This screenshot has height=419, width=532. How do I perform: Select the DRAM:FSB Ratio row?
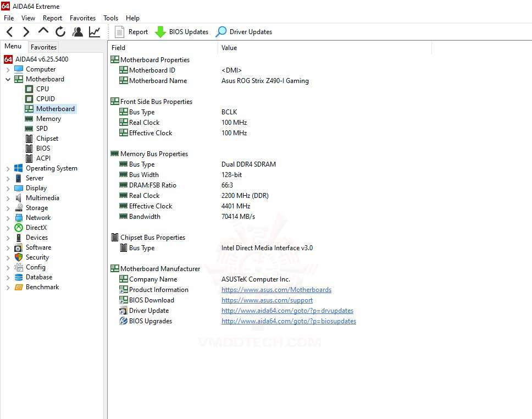coord(176,185)
